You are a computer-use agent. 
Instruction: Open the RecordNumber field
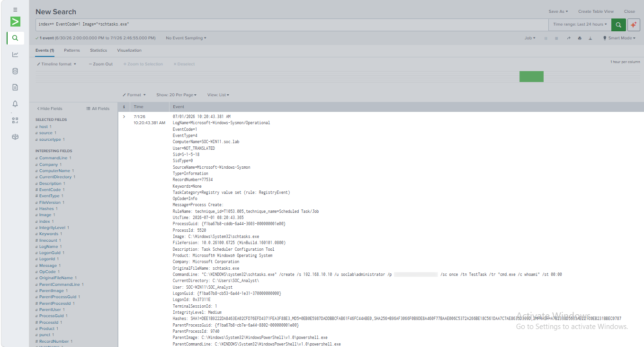54,341
